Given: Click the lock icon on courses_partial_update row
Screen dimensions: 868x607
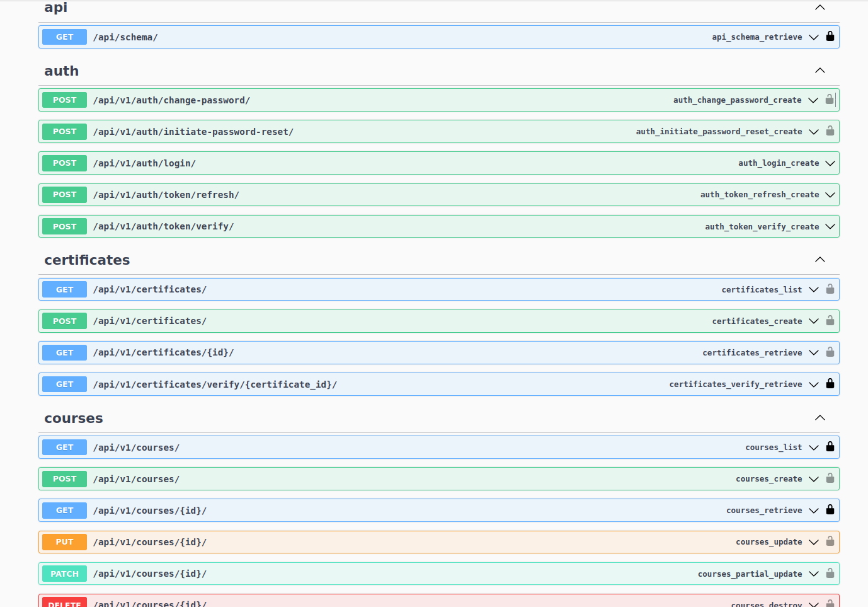Looking at the screenshot, I should 830,574.
